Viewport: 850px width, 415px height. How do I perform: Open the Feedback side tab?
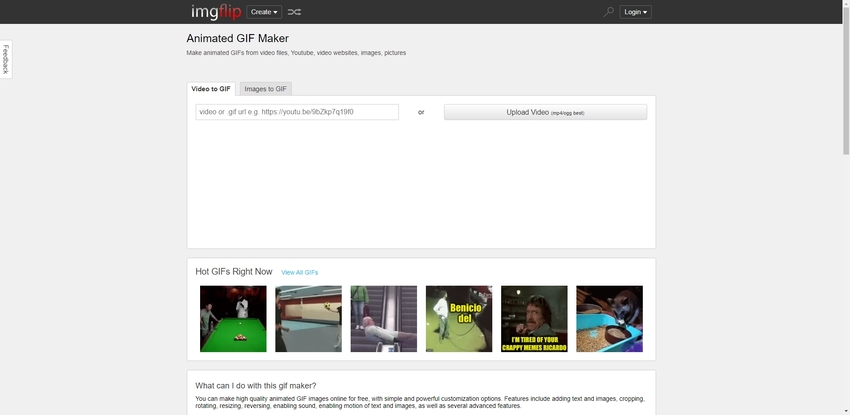pyautogui.click(x=5, y=59)
